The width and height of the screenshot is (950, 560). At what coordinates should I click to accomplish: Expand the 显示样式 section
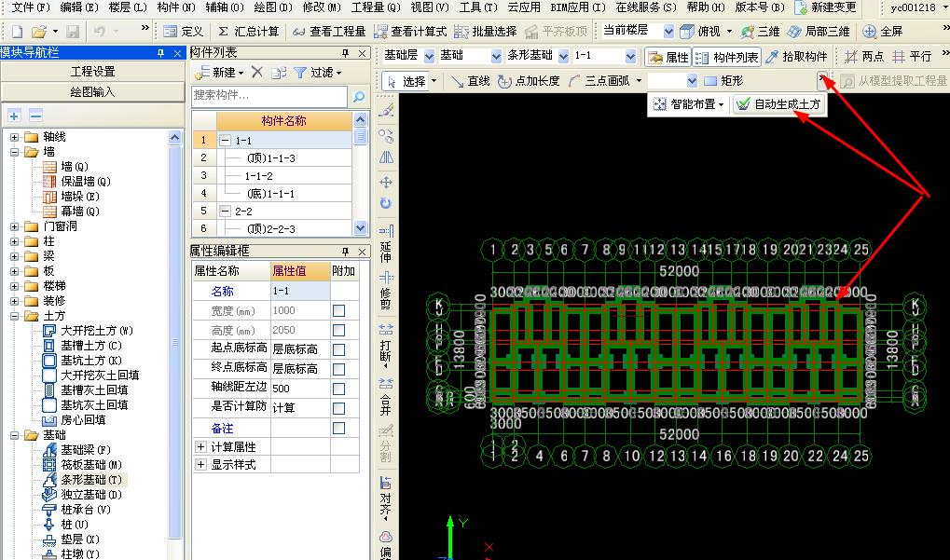point(200,465)
